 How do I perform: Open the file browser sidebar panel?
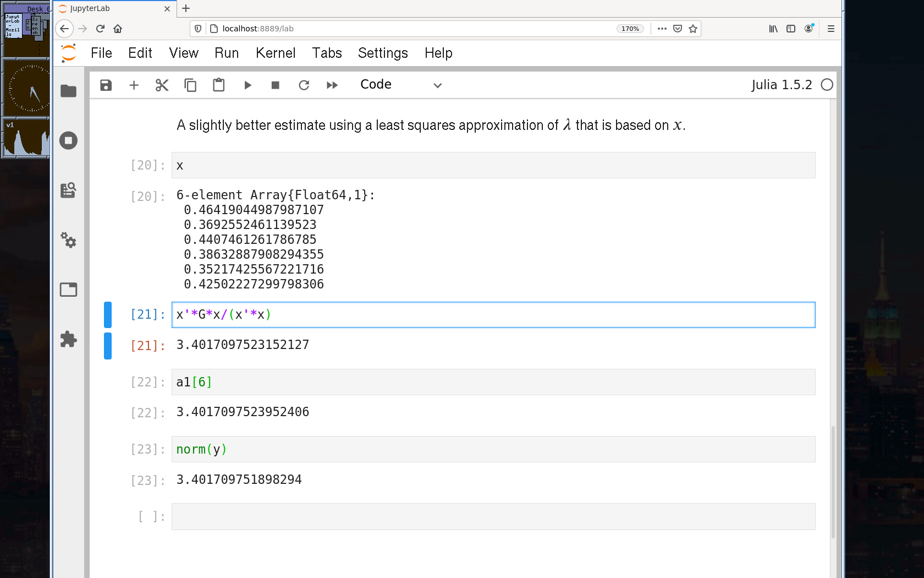pyautogui.click(x=69, y=91)
